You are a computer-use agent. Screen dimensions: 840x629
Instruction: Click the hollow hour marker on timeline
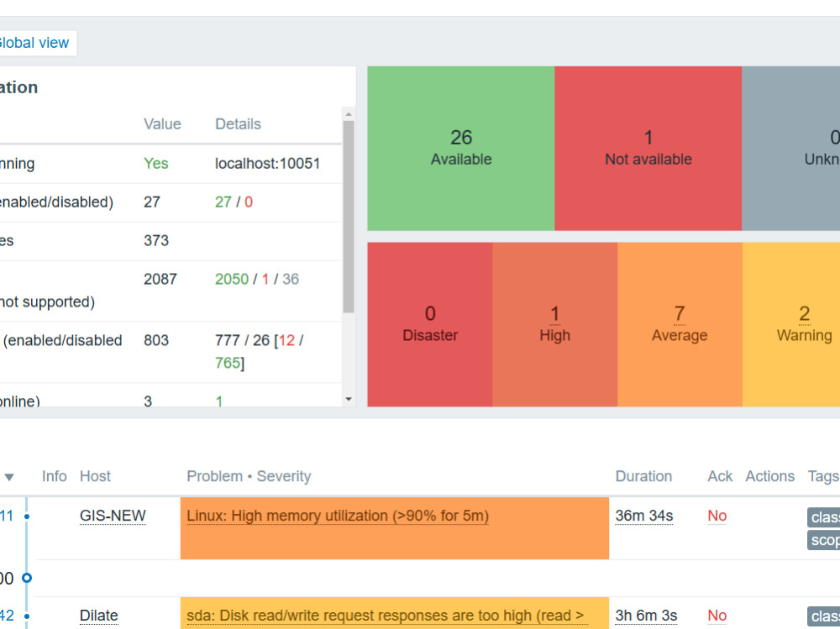click(27, 578)
